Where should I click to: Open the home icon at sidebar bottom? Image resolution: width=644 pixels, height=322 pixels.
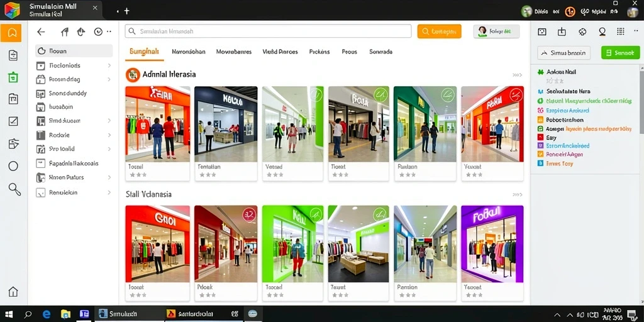click(13, 292)
